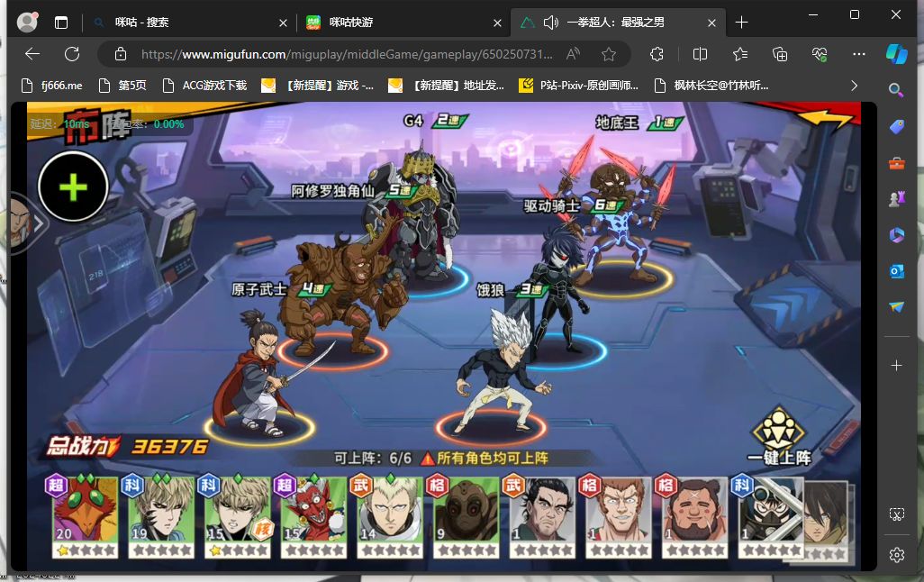The image size is (924, 582).
Task: Open the Copilot sidebar icon
Action: (x=896, y=54)
